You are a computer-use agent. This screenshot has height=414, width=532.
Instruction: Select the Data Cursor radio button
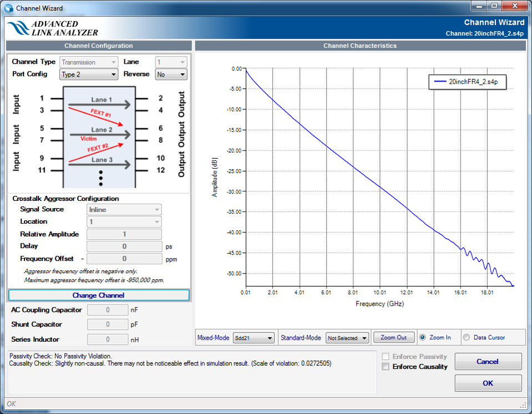(x=466, y=337)
